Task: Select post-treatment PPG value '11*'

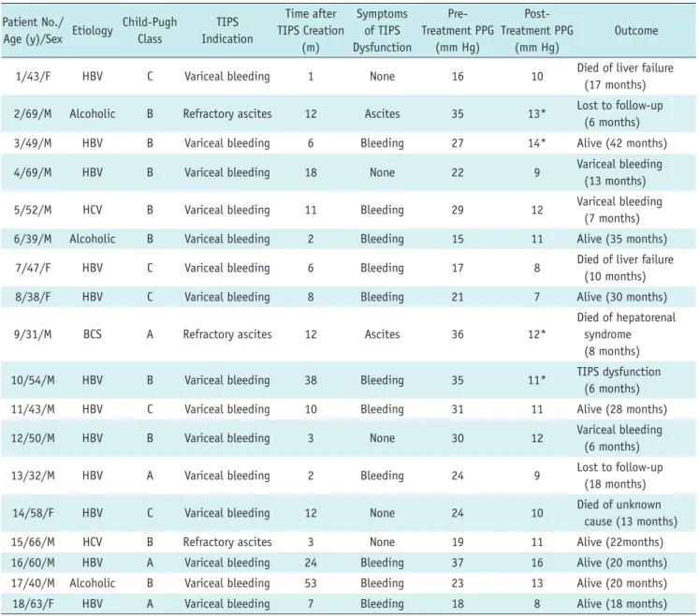Action: [x=537, y=380]
